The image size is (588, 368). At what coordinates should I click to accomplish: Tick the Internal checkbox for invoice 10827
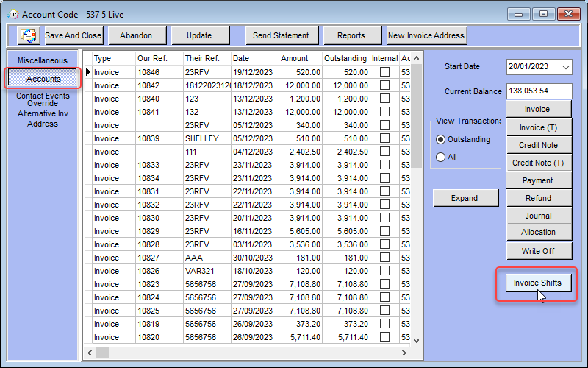[384, 257]
